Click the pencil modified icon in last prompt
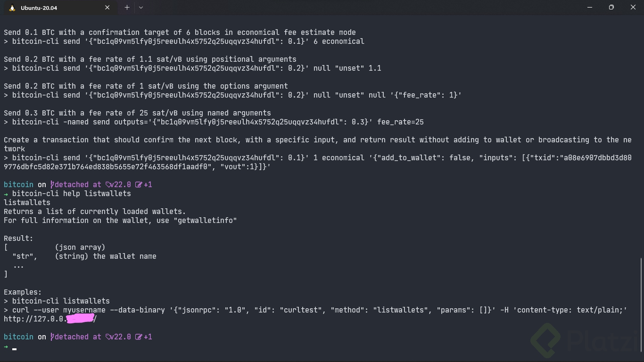644x362 pixels. (139, 337)
